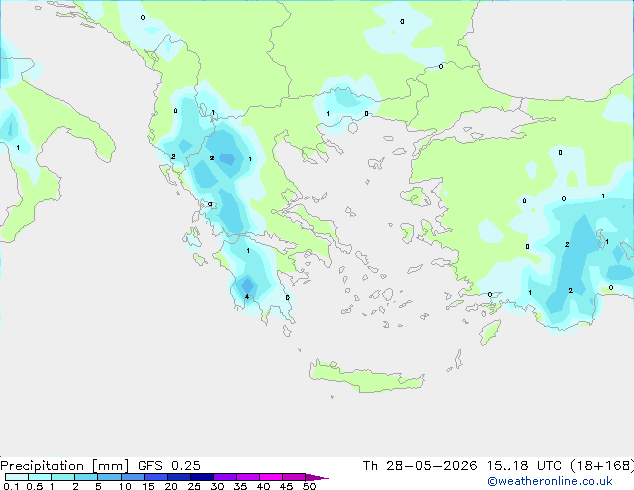Screen dimensions: 634x490
Task: Click the 'Th 28-05-2026' date text
Action: (420, 466)
